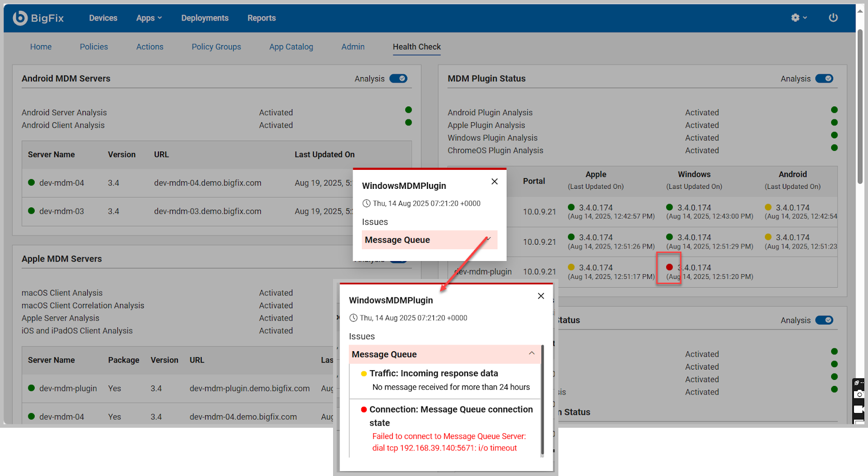Toggle Analysis switch for Android MDM Servers
This screenshot has width=868, height=476.
[x=398, y=79]
